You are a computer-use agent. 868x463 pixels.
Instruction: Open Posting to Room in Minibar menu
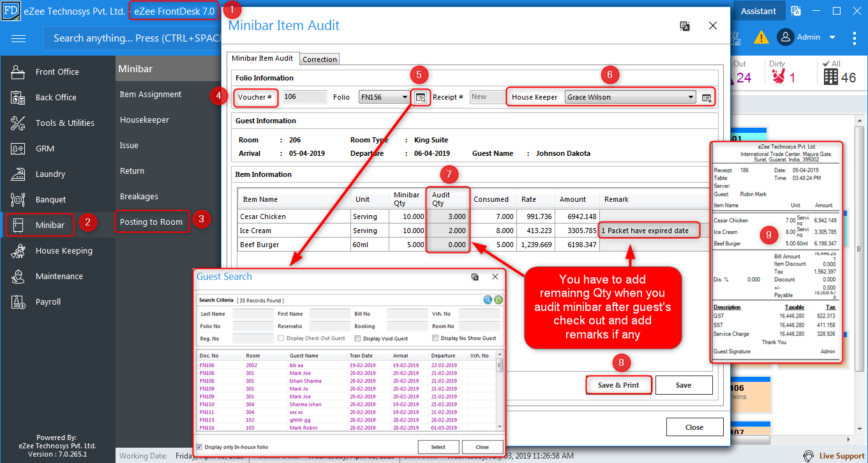click(x=151, y=222)
